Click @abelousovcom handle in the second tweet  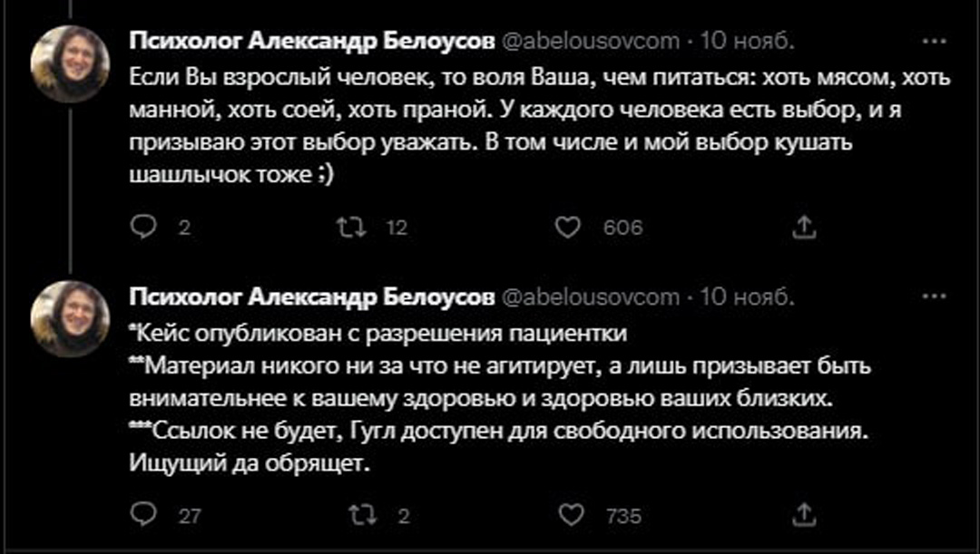click(x=590, y=296)
